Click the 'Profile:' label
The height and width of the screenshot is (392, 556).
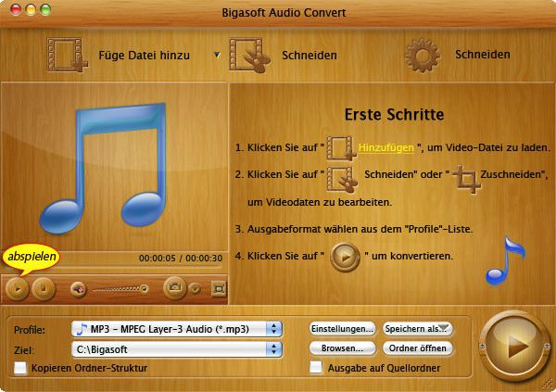point(30,330)
